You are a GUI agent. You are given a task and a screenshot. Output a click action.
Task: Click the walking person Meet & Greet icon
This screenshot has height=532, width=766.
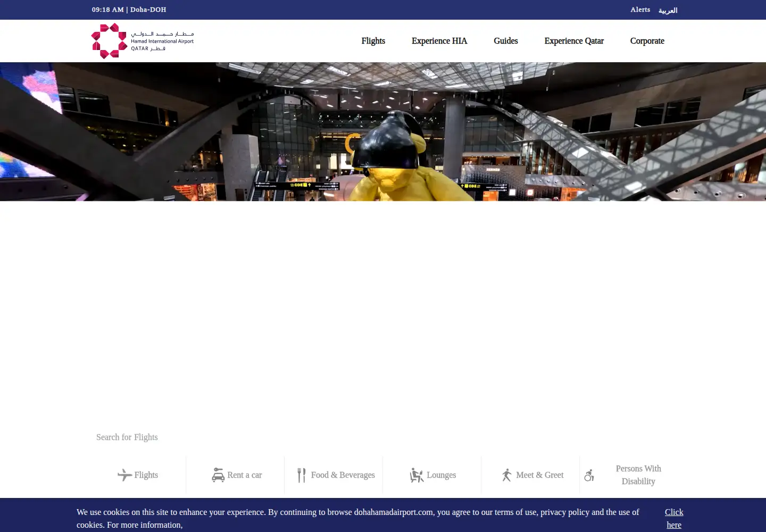coord(506,475)
